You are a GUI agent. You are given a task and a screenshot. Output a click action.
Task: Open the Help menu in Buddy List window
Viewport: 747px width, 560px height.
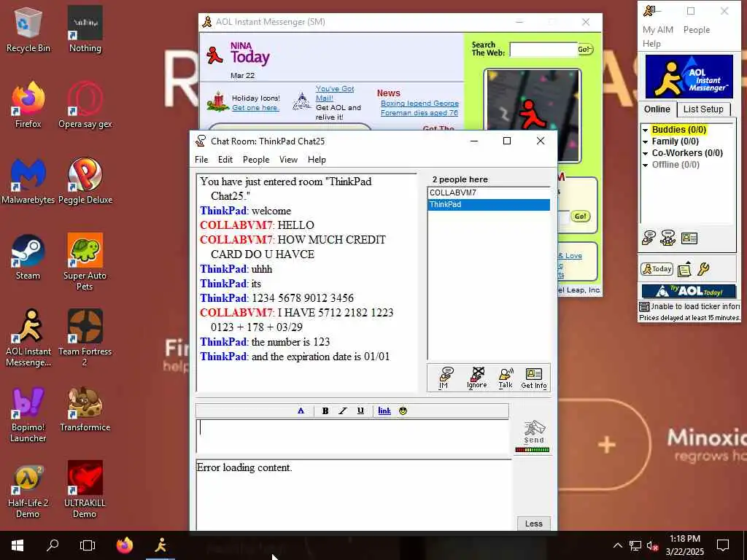pyautogui.click(x=651, y=43)
